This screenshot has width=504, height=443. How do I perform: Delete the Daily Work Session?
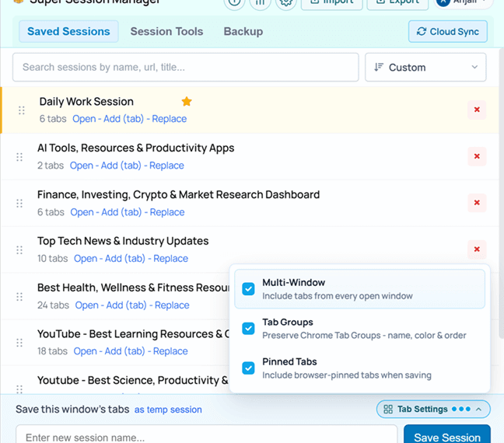(x=477, y=110)
